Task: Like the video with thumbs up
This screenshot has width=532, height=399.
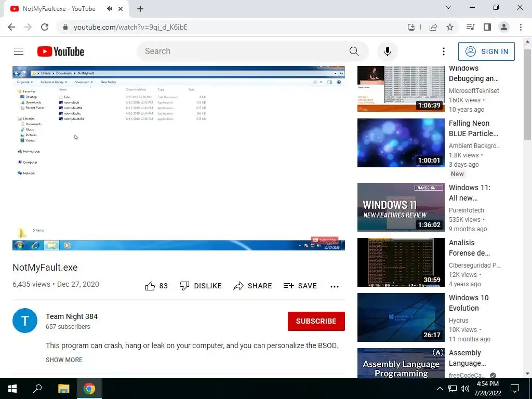Action: click(156, 286)
